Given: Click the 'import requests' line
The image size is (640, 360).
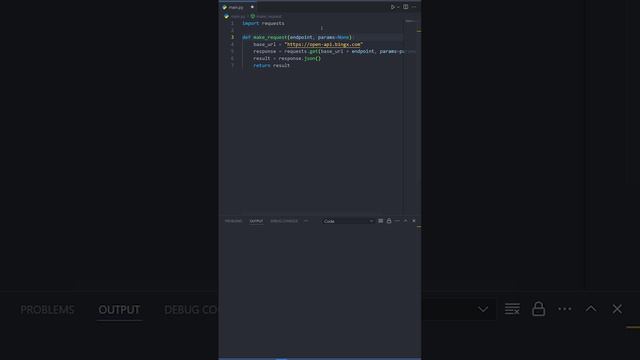Looking at the screenshot, I should [x=263, y=23].
